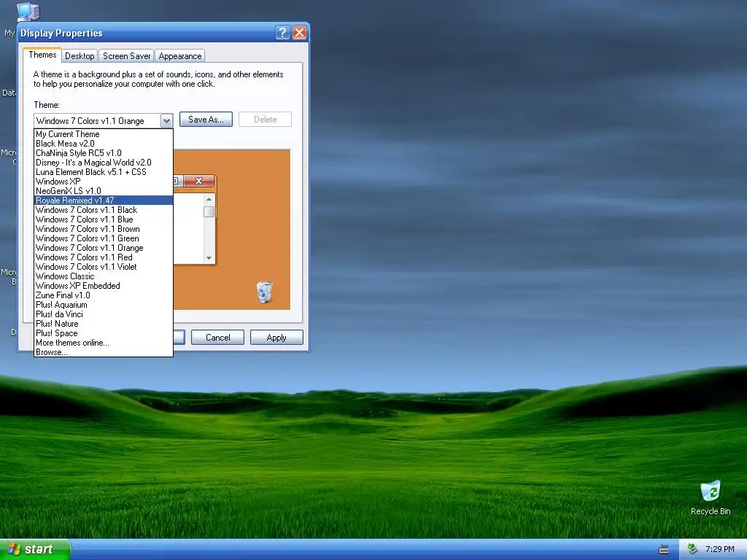Select Zune Final v1.0 theme
Screen dimensions: 747x560
click(104, 295)
